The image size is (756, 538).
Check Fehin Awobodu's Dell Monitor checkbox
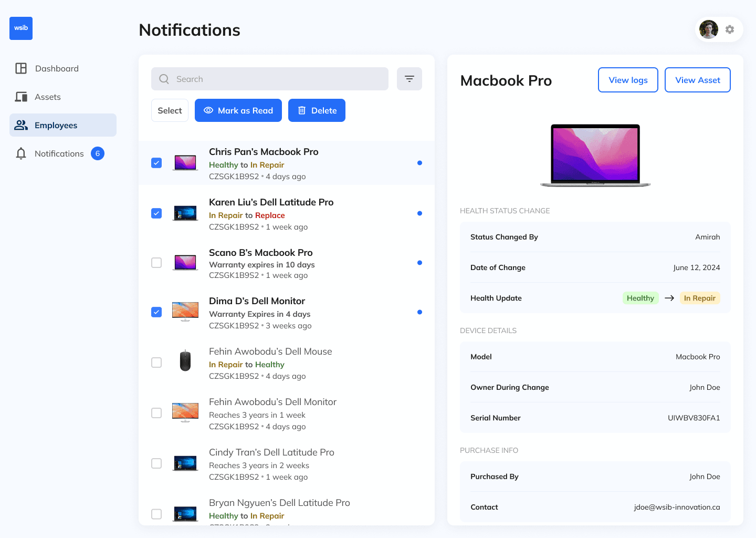[x=156, y=413]
